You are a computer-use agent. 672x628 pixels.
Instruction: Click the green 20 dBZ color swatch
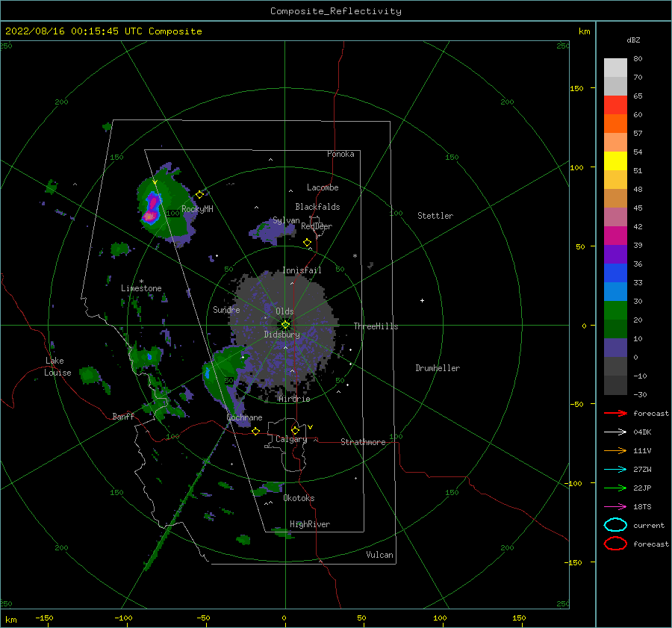(x=615, y=311)
